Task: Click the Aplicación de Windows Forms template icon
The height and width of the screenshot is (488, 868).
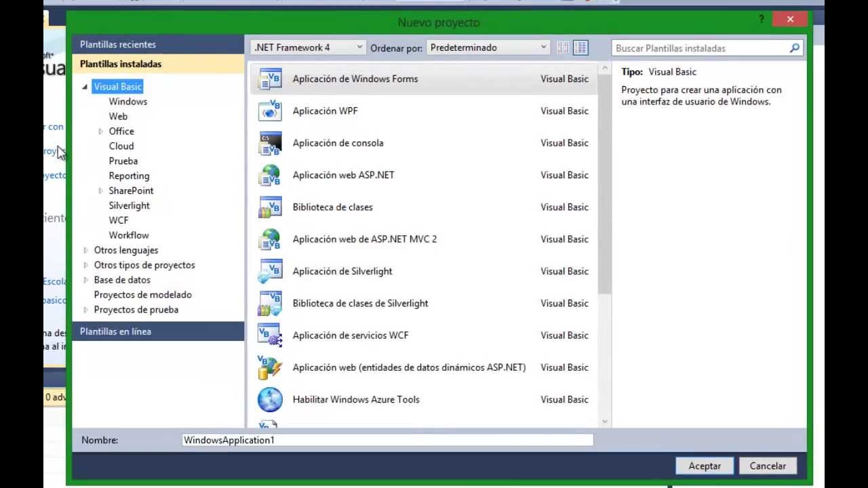Action: tap(270, 79)
